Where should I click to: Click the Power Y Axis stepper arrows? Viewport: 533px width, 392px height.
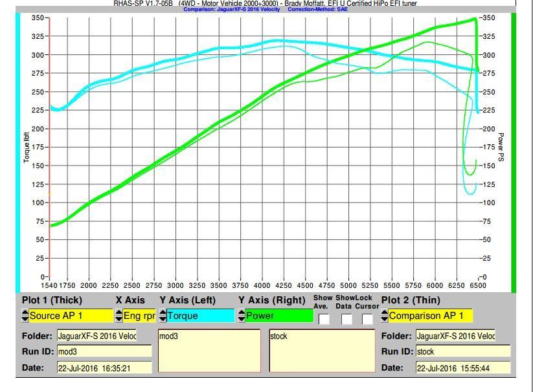[242, 316]
